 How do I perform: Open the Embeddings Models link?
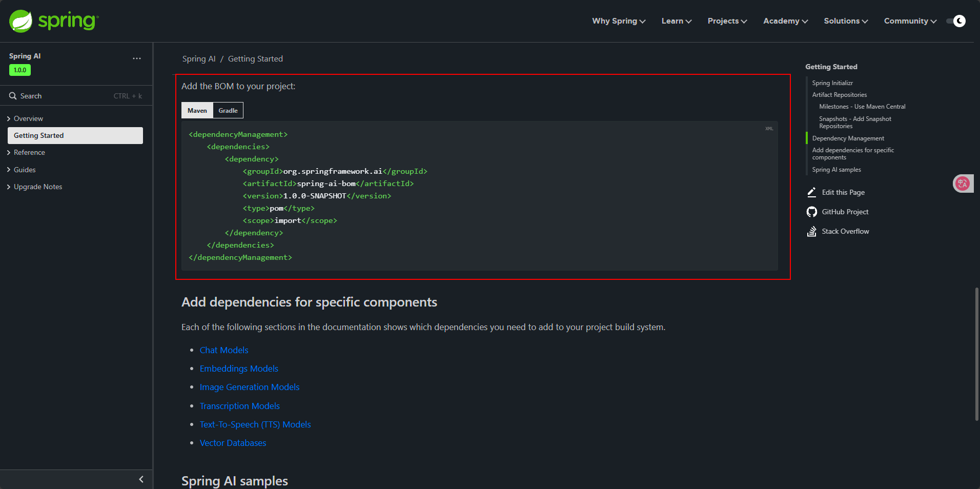pos(239,369)
